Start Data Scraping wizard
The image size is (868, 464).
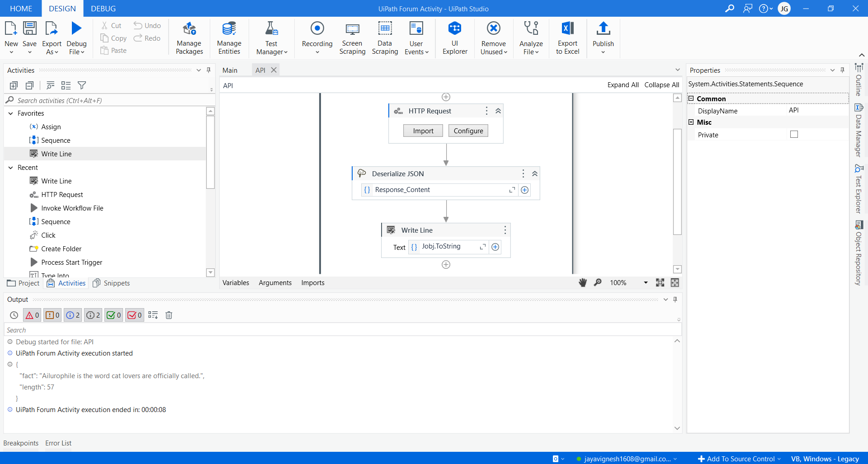coord(385,38)
